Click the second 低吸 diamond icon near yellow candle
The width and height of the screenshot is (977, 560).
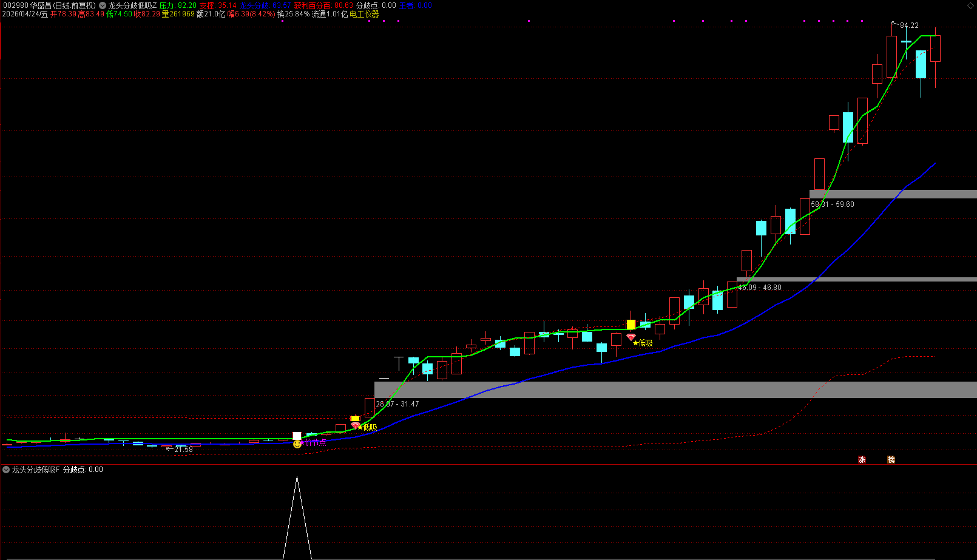[x=631, y=337]
